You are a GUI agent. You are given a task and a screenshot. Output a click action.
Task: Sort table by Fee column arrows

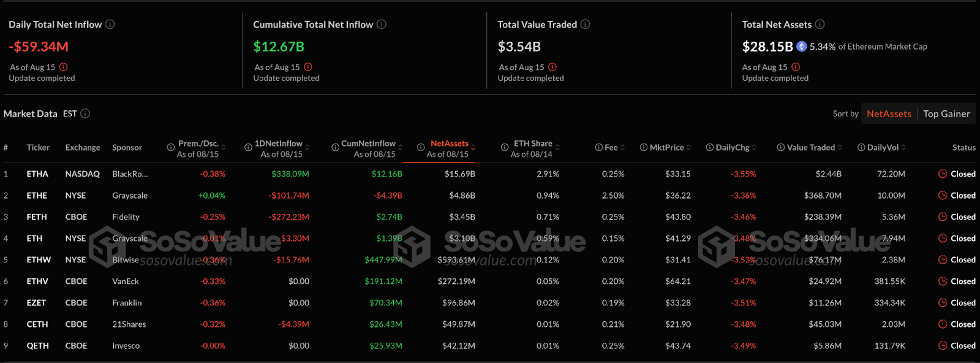[x=622, y=148]
